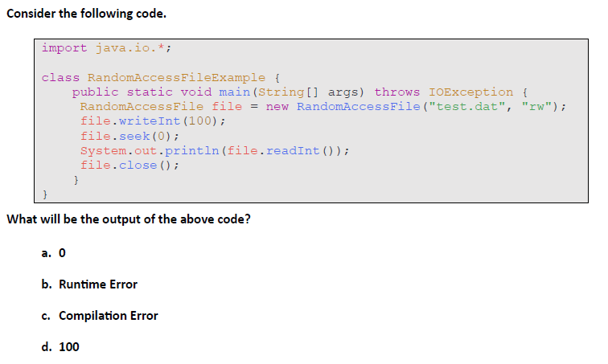
Task: Place cursor on the file.writeInt(100) line
Action: coord(152,121)
